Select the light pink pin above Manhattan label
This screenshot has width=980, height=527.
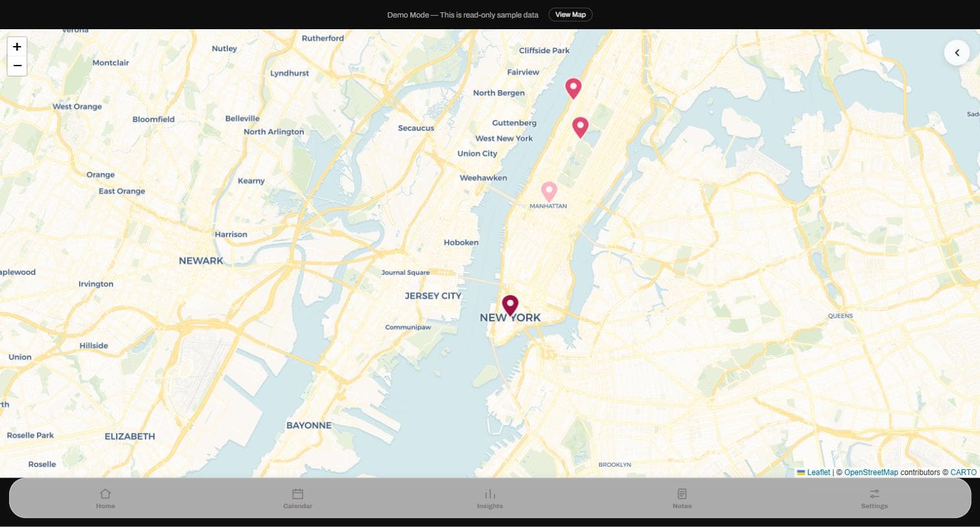point(549,191)
